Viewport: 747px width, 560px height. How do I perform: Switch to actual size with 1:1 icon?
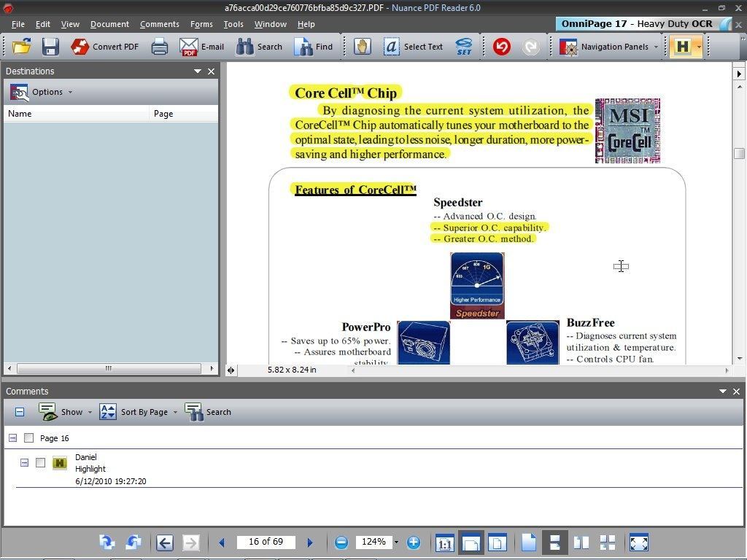pos(446,542)
